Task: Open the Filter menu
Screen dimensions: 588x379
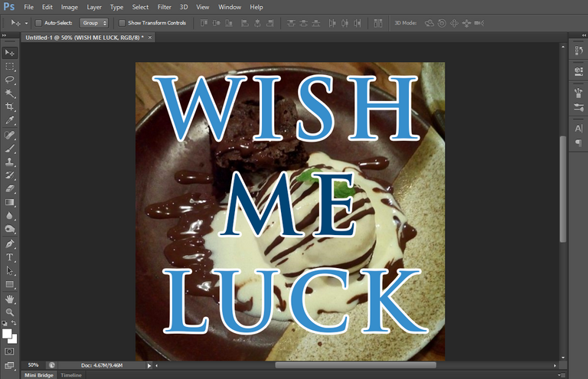Action: [165, 7]
